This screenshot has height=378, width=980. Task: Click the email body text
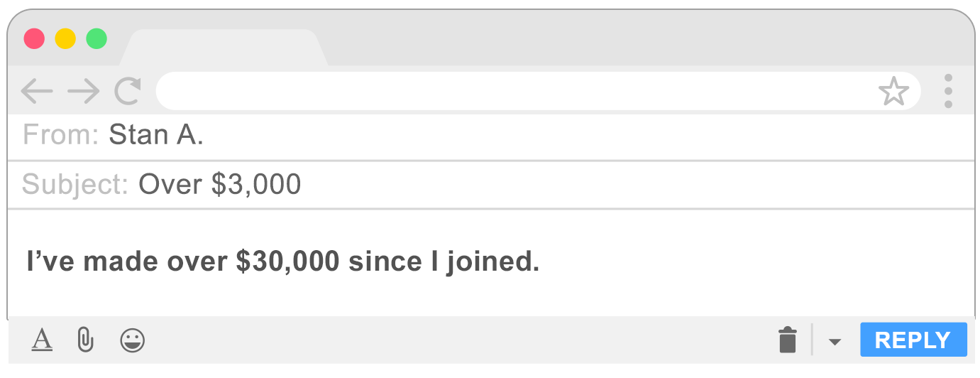282,261
